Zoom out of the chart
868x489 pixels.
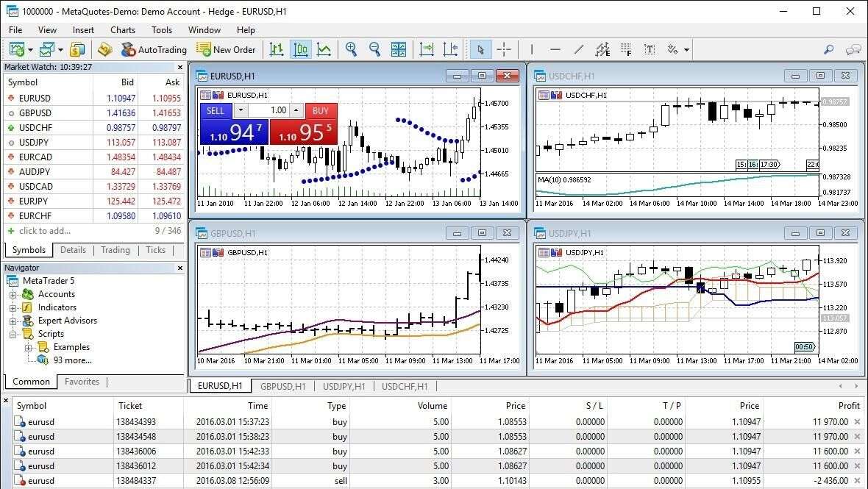click(x=374, y=50)
